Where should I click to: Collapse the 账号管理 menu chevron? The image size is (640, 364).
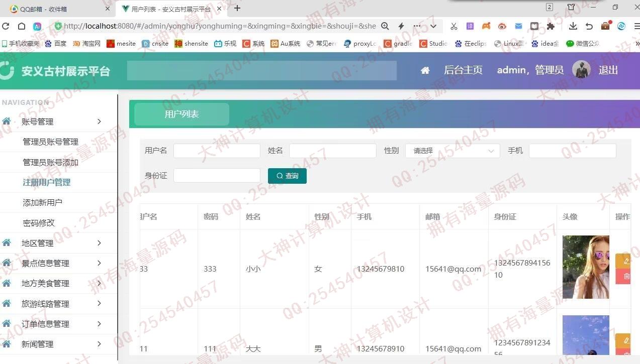99,122
